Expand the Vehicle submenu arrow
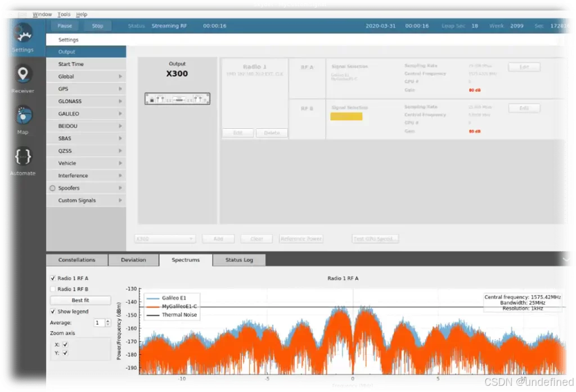The height and width of the screenshot is (392, 576). (120, 163)
